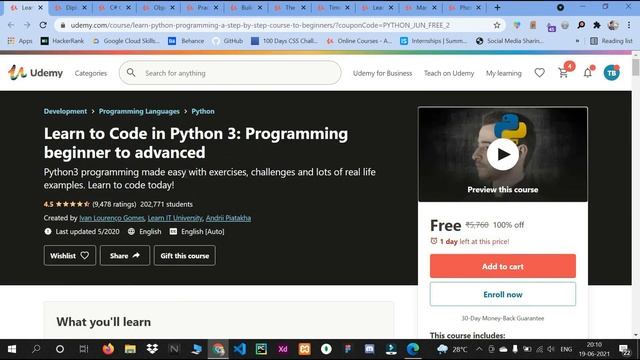The image size is (640, 360).
Task: Open the Apps bookmarks shortcut
Action: 20,41
